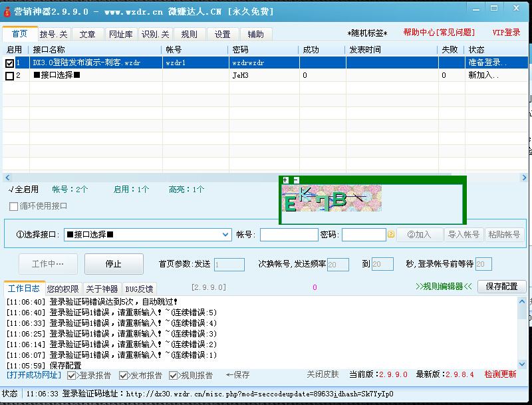Click the account table's horizontal scrollbar
Screen dimensions: 532x405
pyautogui.click(x=266, y=178)
